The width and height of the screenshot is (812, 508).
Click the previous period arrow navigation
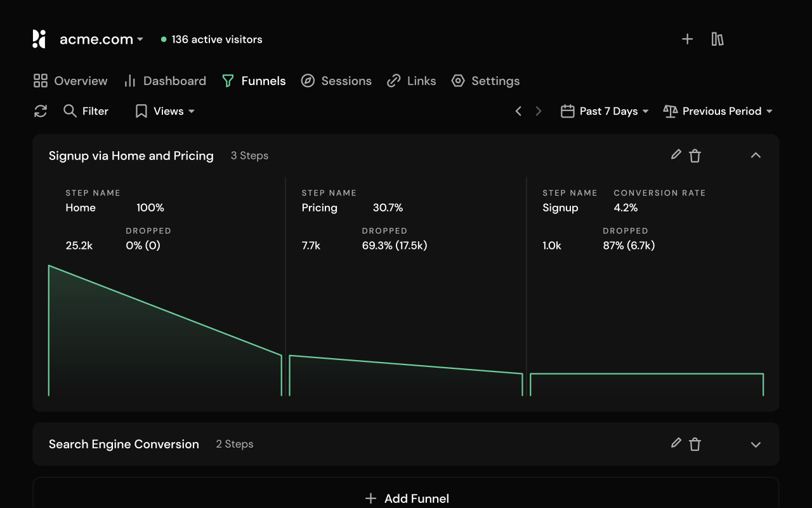click(518, 110)
